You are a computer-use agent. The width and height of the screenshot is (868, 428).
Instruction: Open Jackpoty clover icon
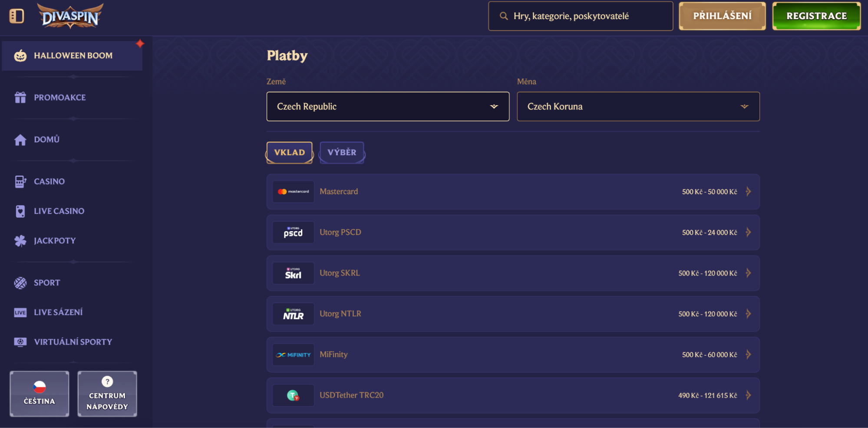click(x=20, y=241)
